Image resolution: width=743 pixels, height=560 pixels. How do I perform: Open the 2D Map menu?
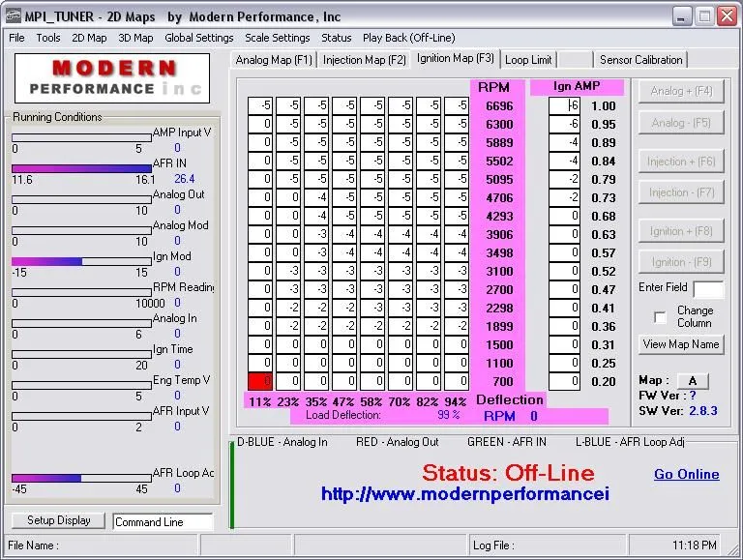[89, 38]
